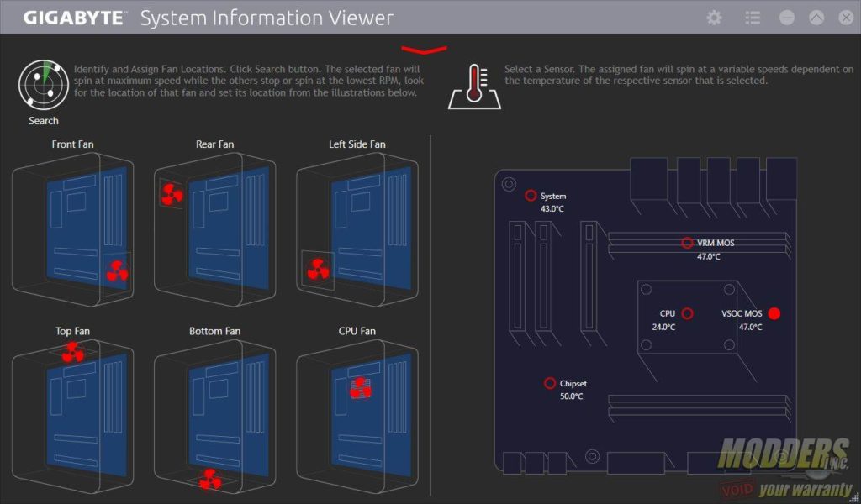The width and height of the screenshot is (861, 504).
Task: Click the System 43.0°C temperature reading
Action: pyautogui.click(x=552, y=209)
